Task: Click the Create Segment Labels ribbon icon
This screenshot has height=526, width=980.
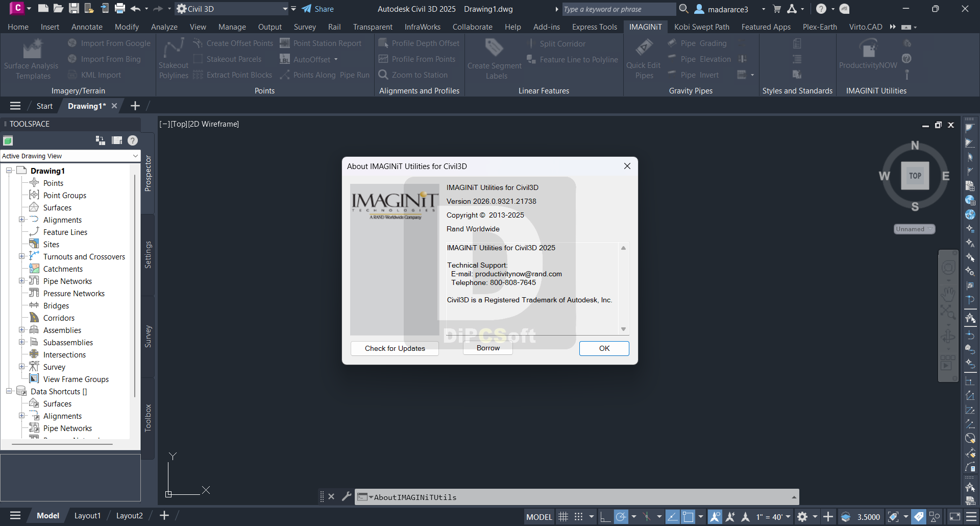Action: pos(494,48)
